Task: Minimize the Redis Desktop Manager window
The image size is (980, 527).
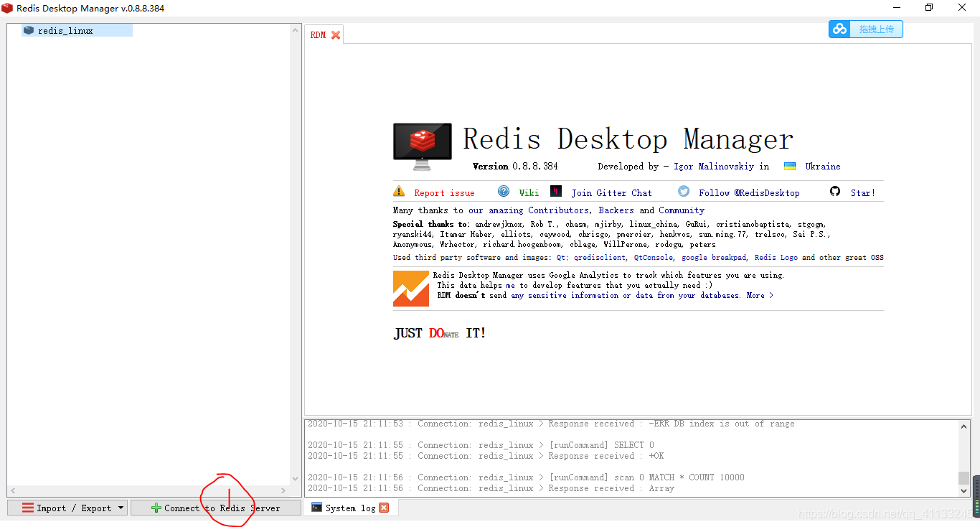Action: point(896,8)
